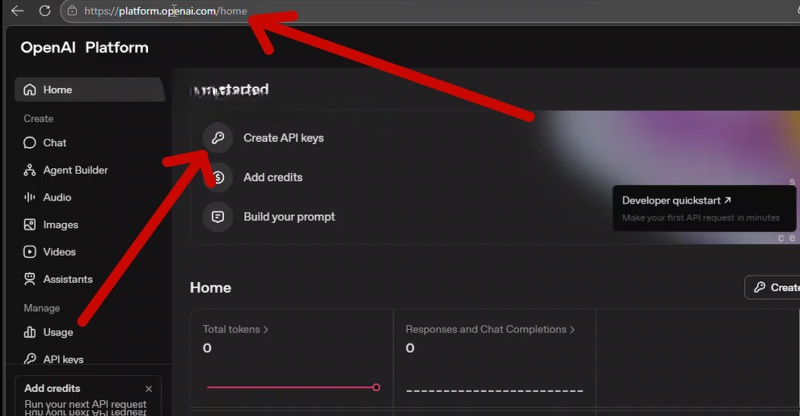Open Agent Builder from the sidebar
This screenshot has width=800, height=416.
[76, 170]
